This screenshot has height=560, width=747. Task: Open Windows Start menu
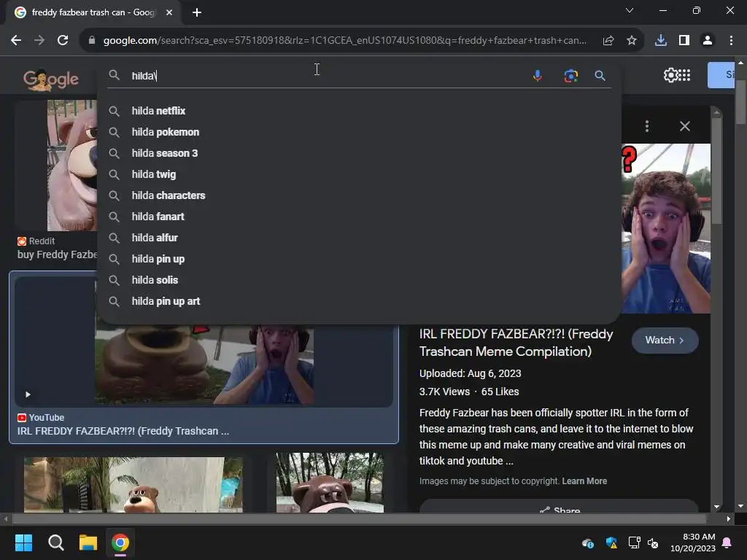(23, 542)
